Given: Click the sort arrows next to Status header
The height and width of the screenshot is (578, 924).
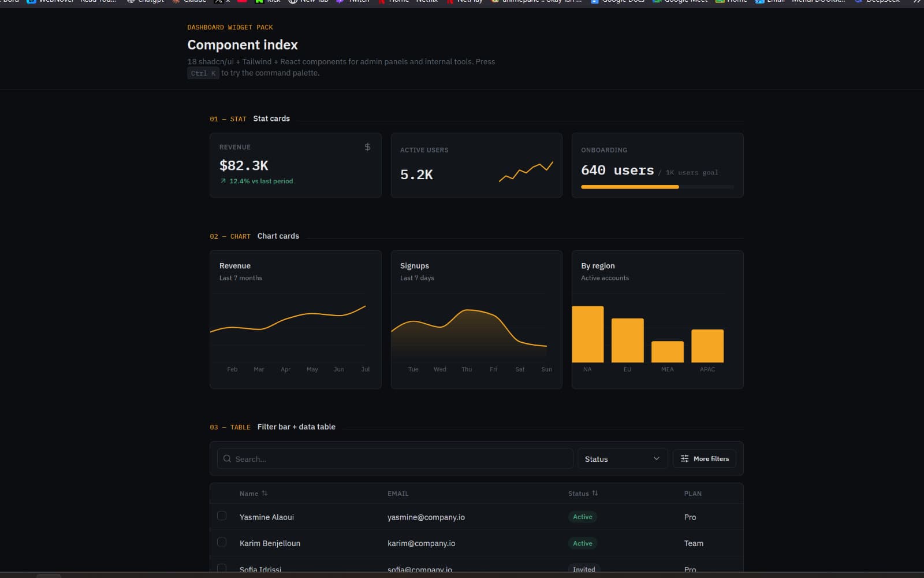Looking at the screenshot, I should coord(595,493).
